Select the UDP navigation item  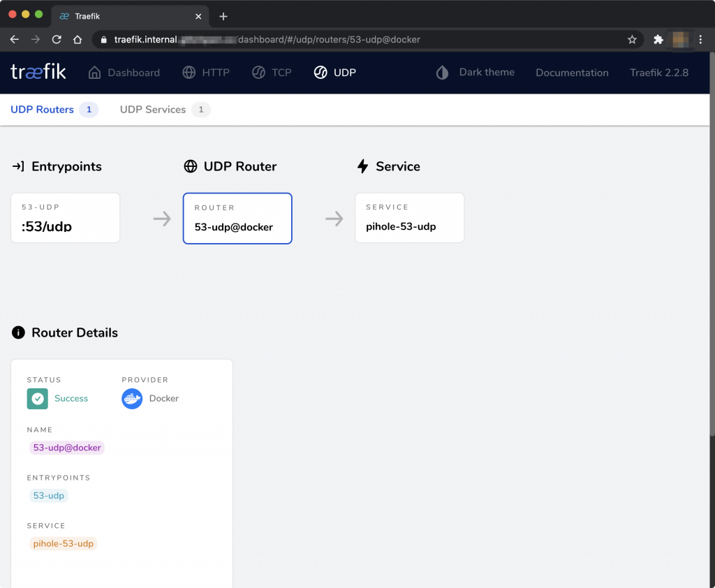(x=334, y=73)
